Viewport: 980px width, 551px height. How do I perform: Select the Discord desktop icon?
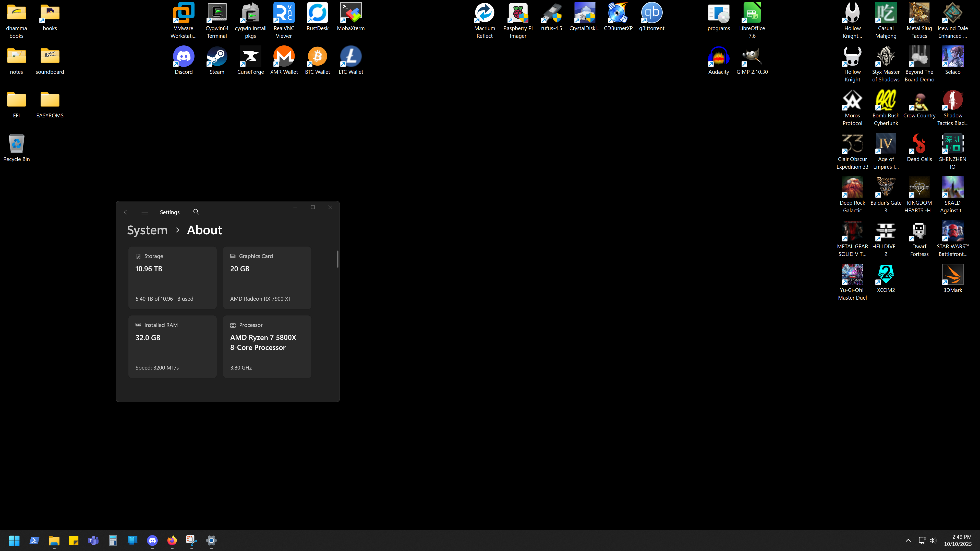(183, 57)
